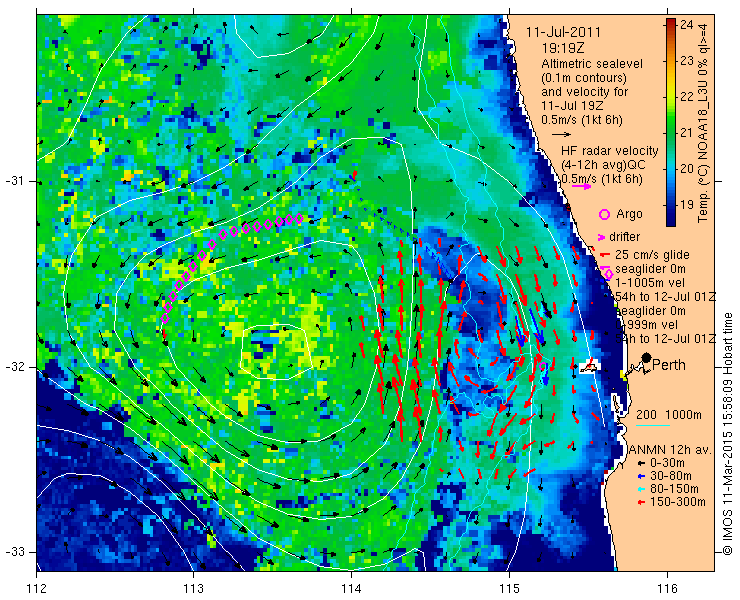Click the green colorbar region near 21
The height and width of the screenshot is (600, 740).
(x=671, y=133)
